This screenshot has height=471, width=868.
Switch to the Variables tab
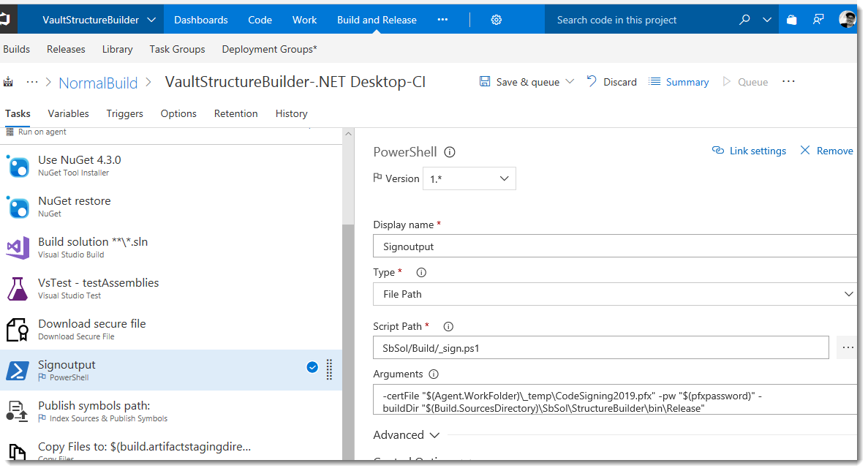pos(68,113)
